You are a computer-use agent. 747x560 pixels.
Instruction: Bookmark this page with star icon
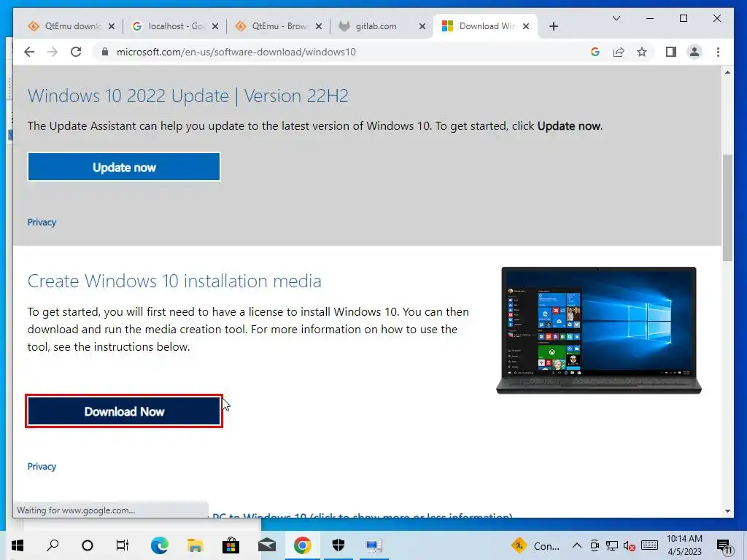click(x=642, y=52)
